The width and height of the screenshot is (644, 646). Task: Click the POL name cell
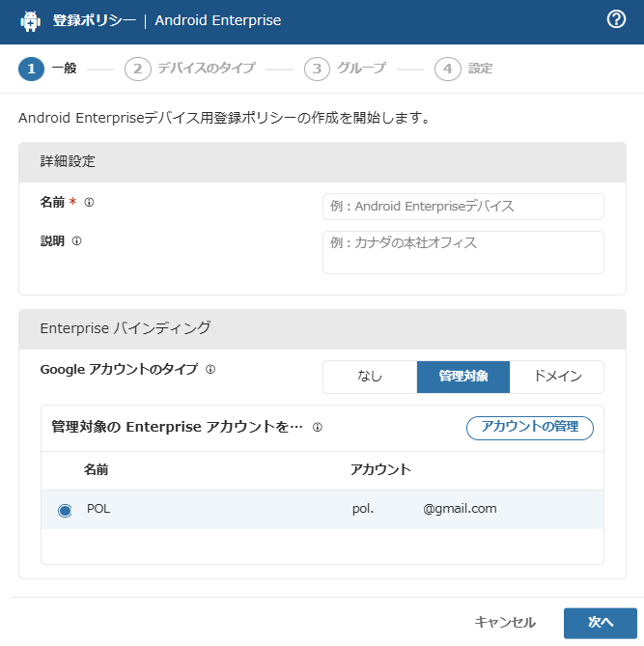pyautogui.click(x=98, y=509)
